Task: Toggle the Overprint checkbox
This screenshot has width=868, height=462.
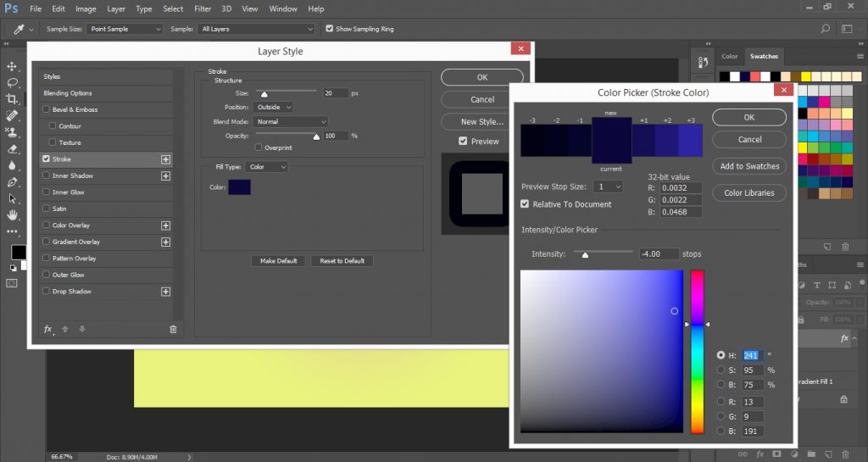Action: pos(258,148)
